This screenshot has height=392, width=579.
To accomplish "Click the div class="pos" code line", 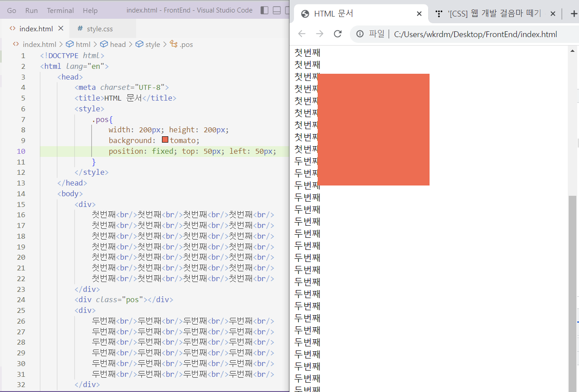I will click(x=124, y=299).
